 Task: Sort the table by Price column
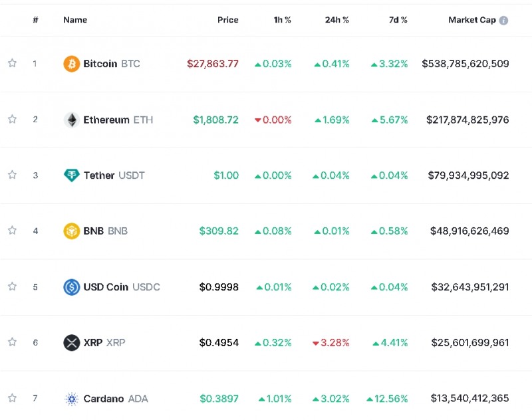pyautogui.click(x=227, y=20)
